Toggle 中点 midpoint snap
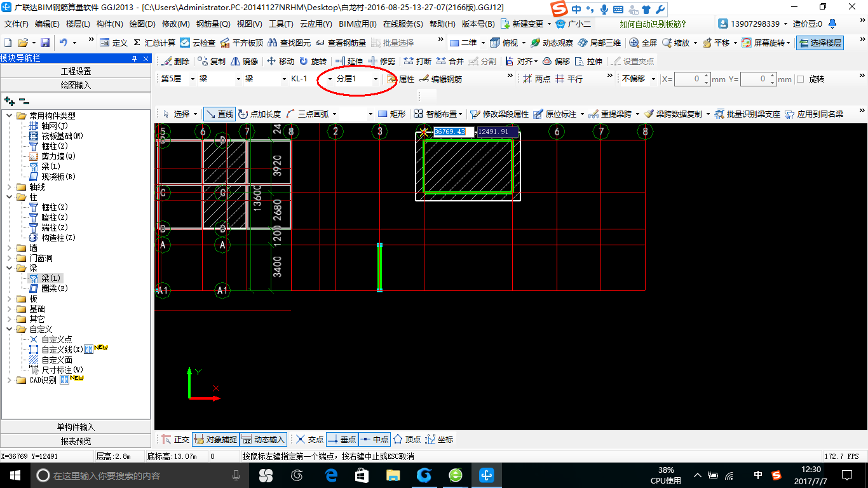Viewport: 868px width, 488px height. click(x=374, y=439)
